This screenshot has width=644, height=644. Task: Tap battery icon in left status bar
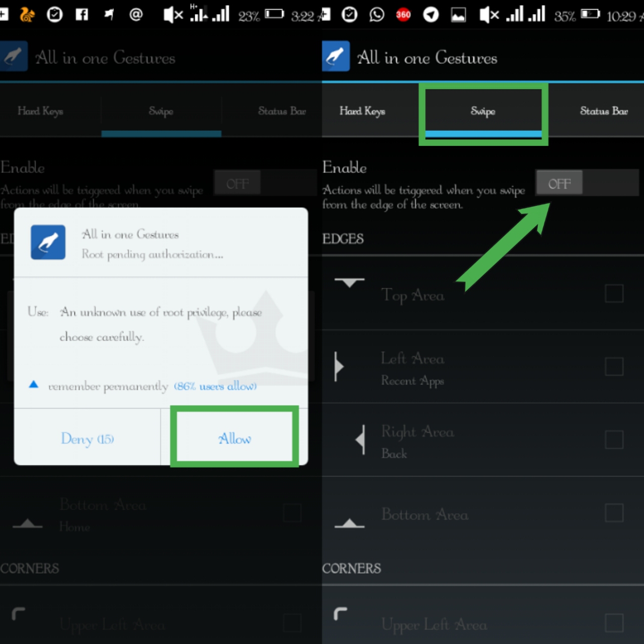coord(274,14)
